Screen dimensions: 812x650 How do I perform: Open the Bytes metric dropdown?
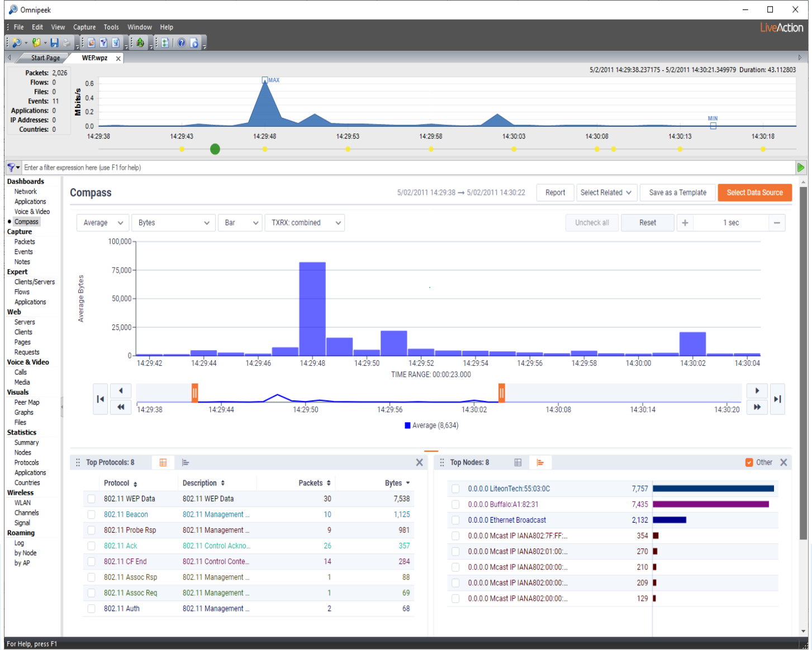click(x=173, y=222)
